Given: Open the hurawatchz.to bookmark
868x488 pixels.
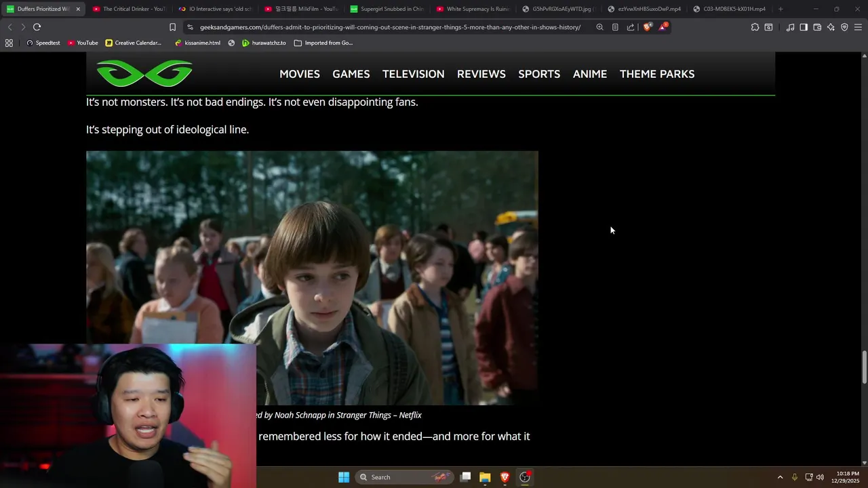Looking at the screenshot, I should (264, 43).
